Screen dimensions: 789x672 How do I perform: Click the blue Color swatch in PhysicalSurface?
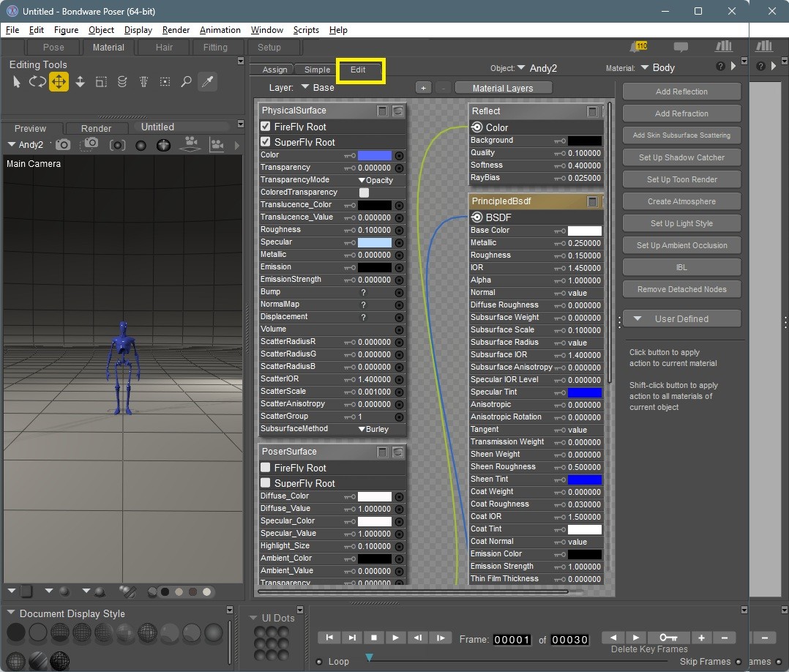click(374, 155)
